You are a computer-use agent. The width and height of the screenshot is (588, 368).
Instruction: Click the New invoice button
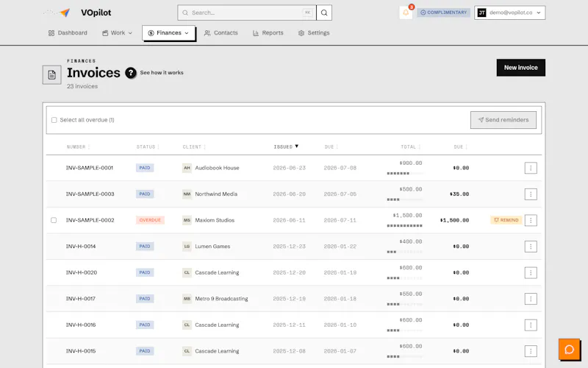click(521, 68)
